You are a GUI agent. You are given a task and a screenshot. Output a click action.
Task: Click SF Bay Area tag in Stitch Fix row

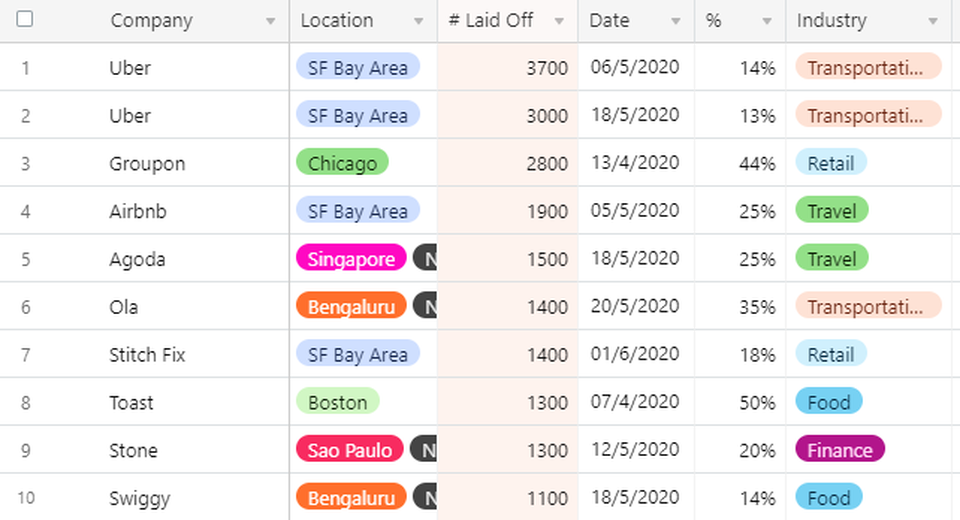pyautogui.click(x=358, y=353)
